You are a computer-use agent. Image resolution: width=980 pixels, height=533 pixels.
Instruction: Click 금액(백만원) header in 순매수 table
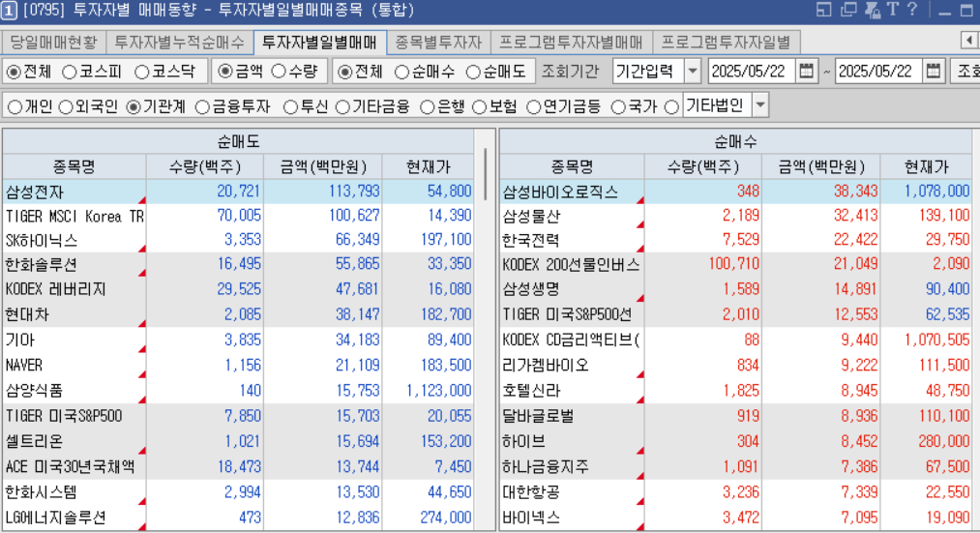pos(821,166)
